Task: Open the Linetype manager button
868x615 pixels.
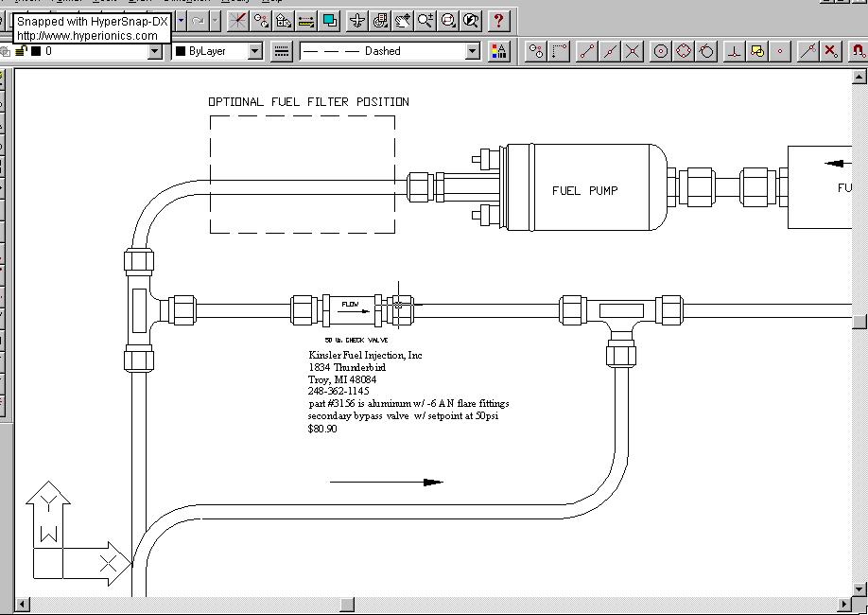Action: click(x=282, y=51)
